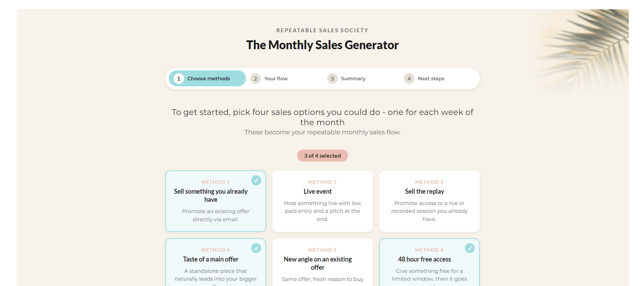Screen dimensions: 644x286
Task: Click the '3 of 4 selected' badge
Action: tap(322, 155)
